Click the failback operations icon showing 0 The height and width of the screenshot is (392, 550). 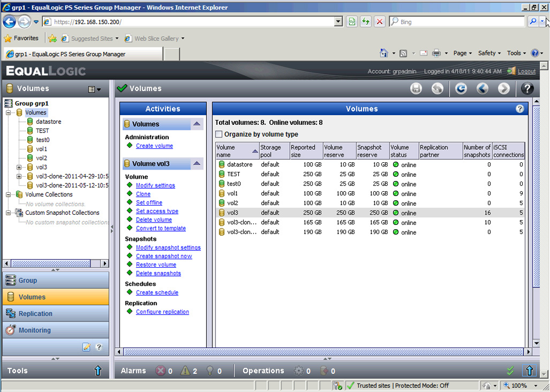pos(324,371)
